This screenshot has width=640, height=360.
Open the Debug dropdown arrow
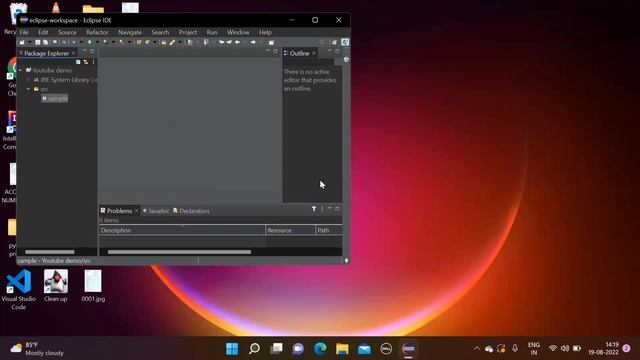[81, 42]
